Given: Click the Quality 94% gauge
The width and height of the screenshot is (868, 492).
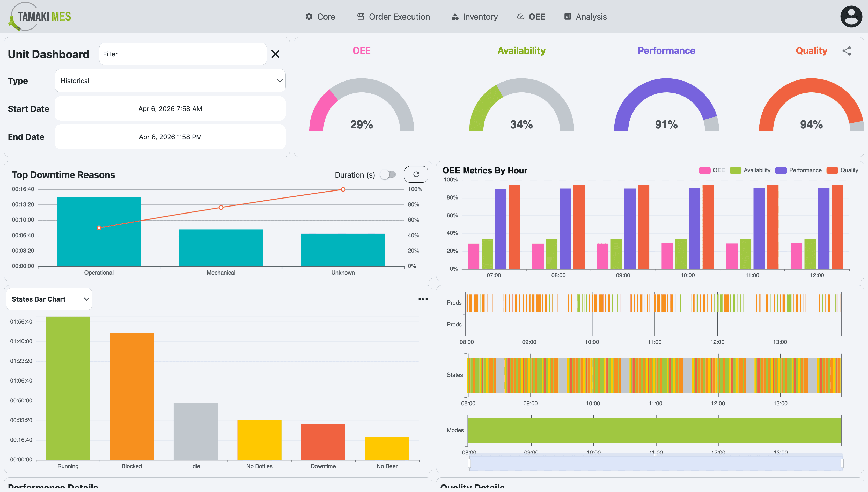Looking at the screenshot, I should (x=811, y=105).
